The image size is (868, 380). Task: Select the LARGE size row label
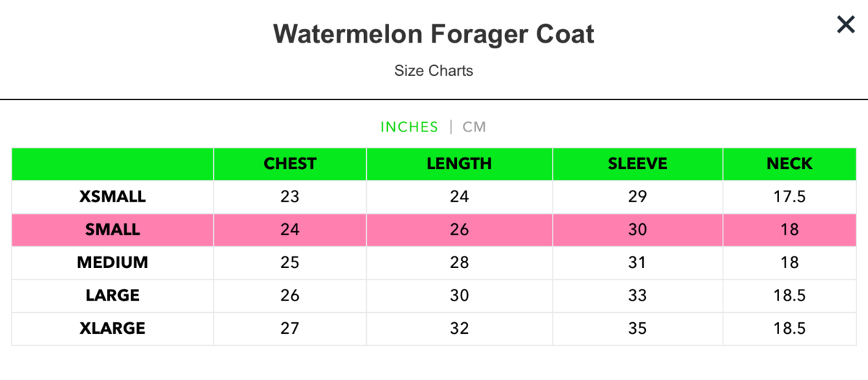click(x=113, y=295)
